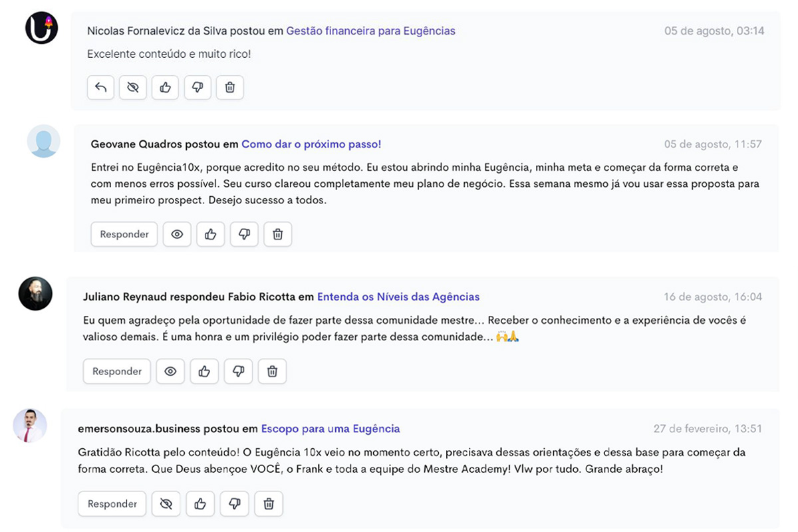Toggle visibility of Nicolas Fornalevicz's comment
The image size is (798, 532).
pyautogui.click(x=133, y=87)
